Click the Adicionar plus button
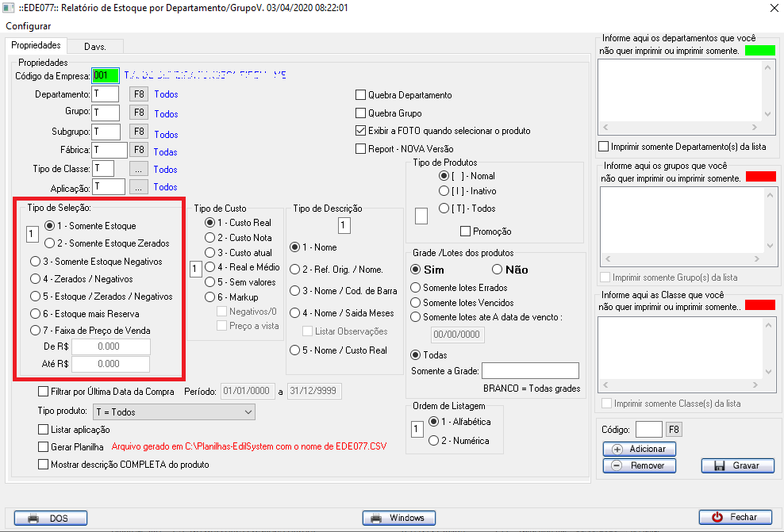The width and height of the screenshot is (784, 532). pyautogui.click(x=639, y=449)
